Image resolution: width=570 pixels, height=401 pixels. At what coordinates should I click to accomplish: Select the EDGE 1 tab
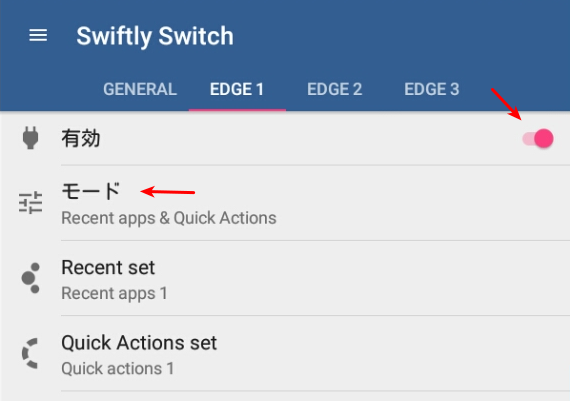coord(237,89)
